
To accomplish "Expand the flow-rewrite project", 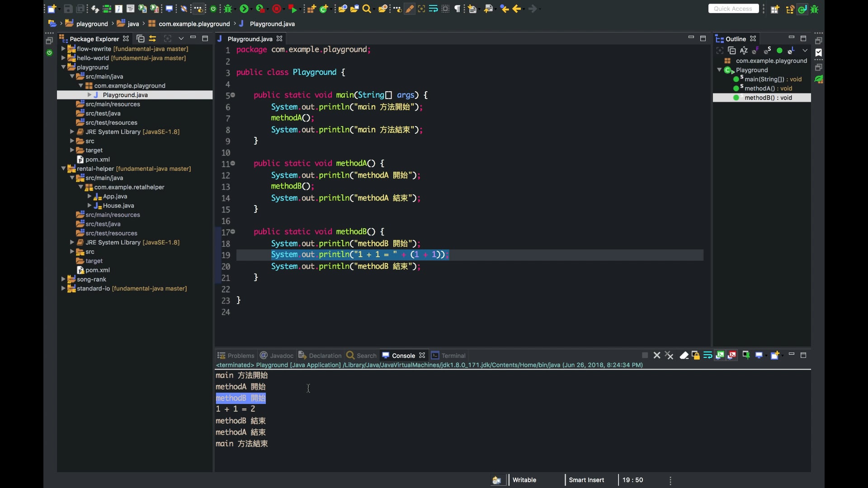I will tap(63, 49).
